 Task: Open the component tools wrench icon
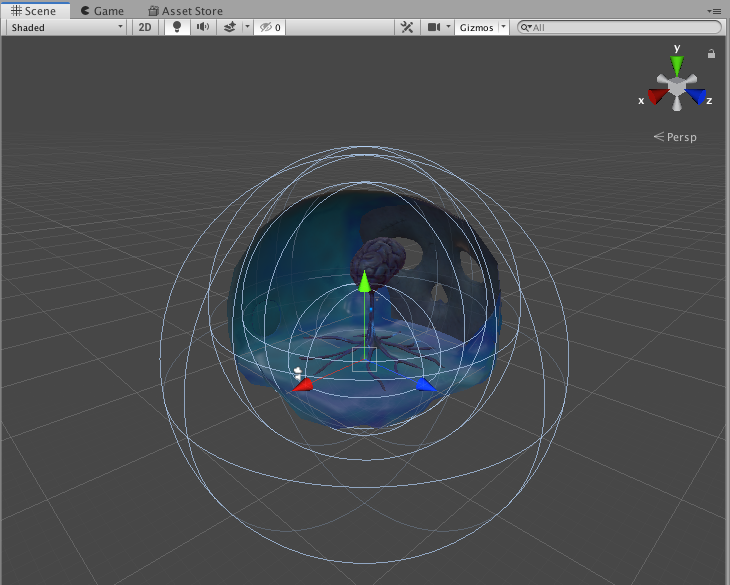[x=407, y=27]
